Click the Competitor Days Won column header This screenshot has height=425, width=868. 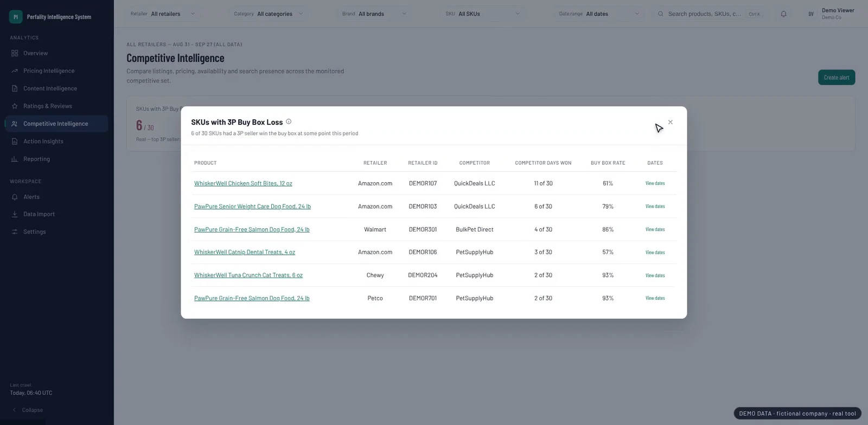pos(543,163)
